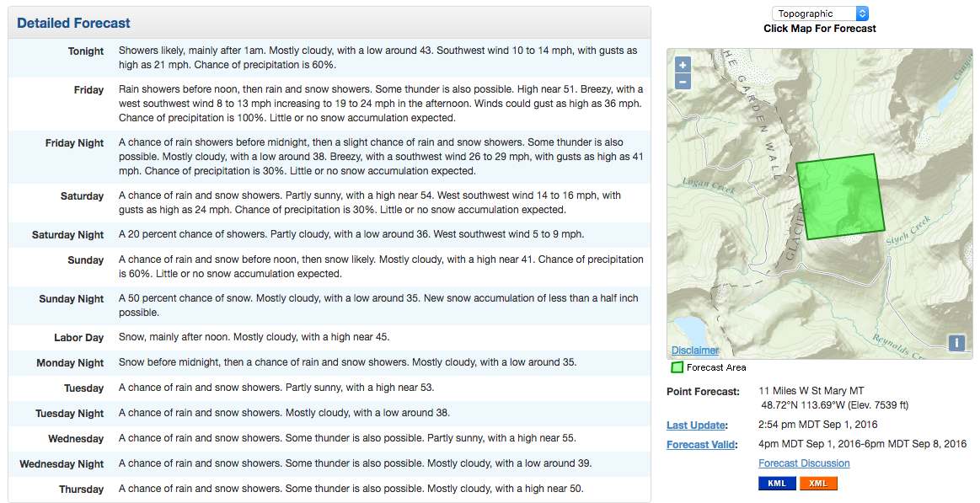Zoom out on the forecast map
The width and height of the screenshot is (980, 503).
[683, 81]
